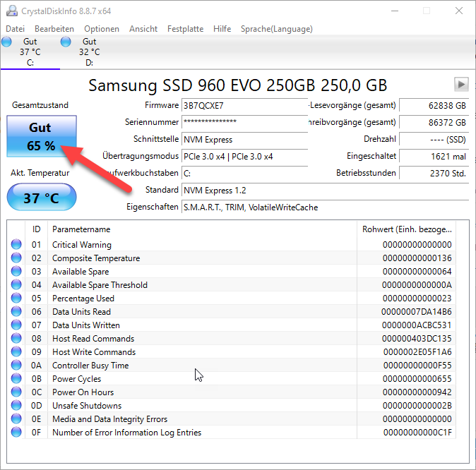Open the Bearbeiten menu

coord(54,29)
